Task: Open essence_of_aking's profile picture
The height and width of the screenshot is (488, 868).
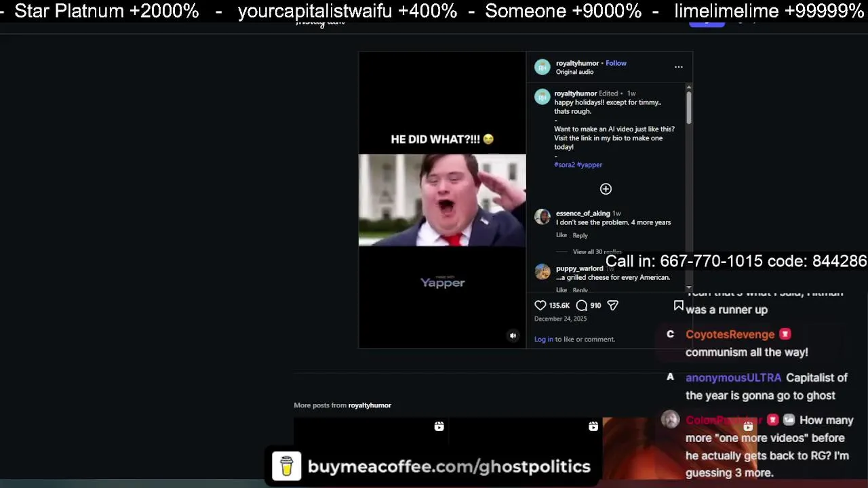Action: (x=542, y=216)
